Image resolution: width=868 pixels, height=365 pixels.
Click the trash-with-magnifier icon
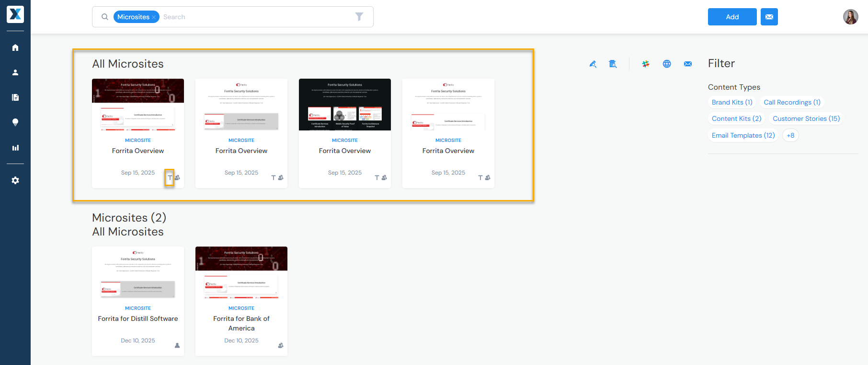tap(613, 64)
